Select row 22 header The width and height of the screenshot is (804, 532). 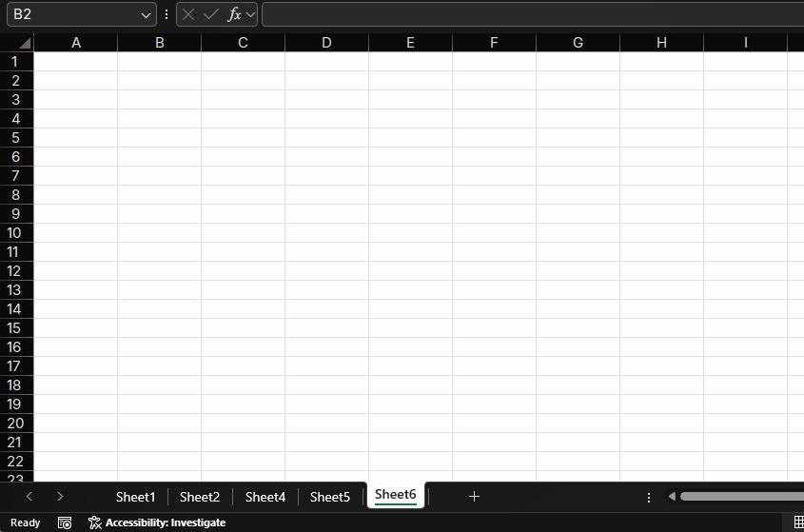pyautogui.click(x=16, y=462)
